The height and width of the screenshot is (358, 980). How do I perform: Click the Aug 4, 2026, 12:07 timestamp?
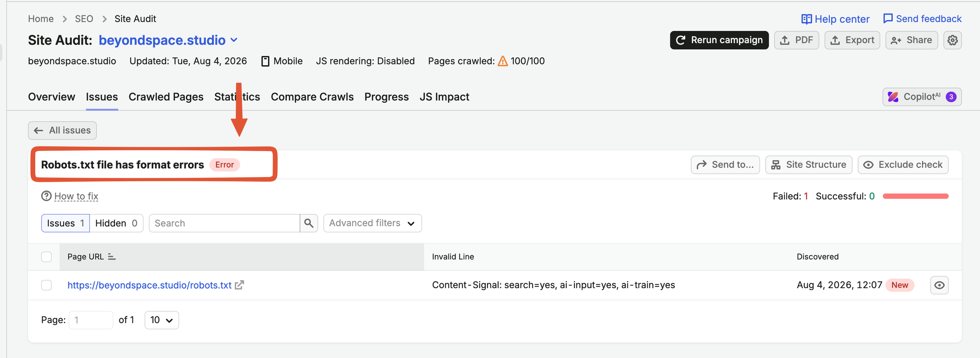click(x=839, y=285)
